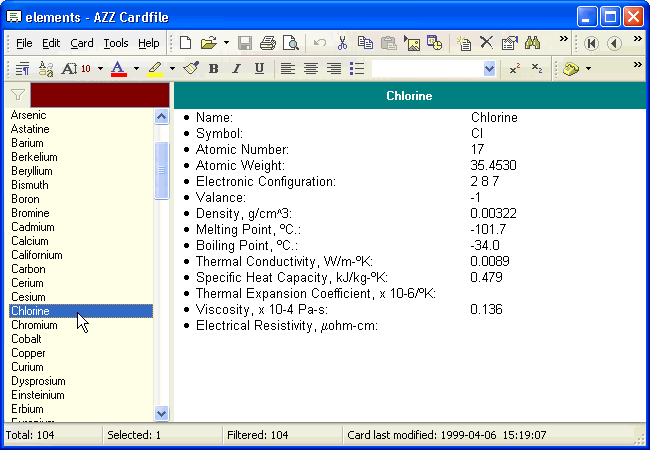Create a new file with the blank page icon

185,43
